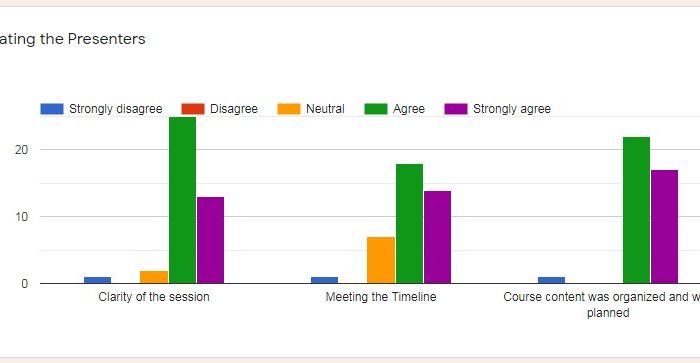Click purple Strongly agree bar for Clarity of session
700x363 pixels.
pyautogui.click(x=210, y=240)
